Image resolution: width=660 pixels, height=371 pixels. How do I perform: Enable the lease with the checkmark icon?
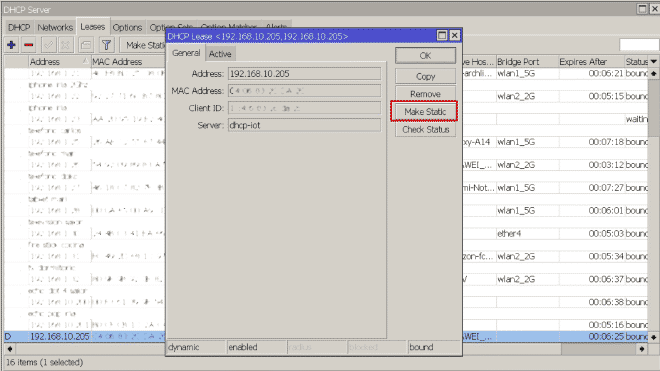tap(48, 45)
